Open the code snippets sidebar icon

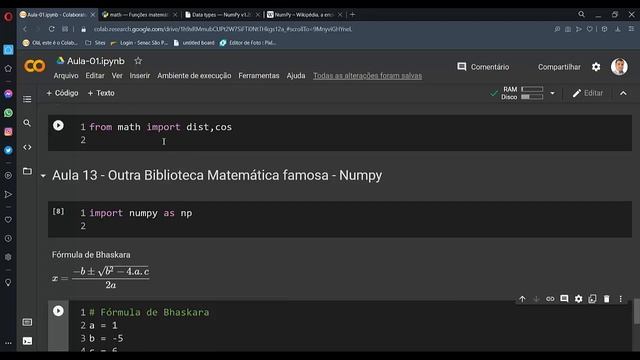coord(27,147)
